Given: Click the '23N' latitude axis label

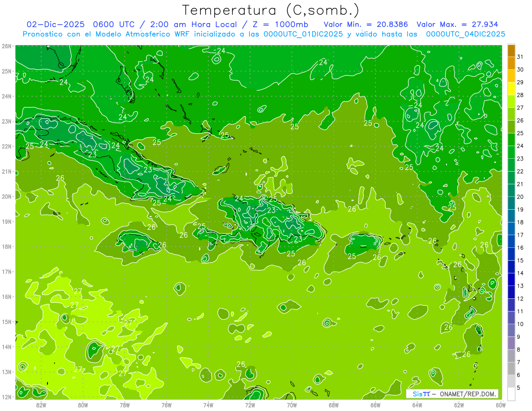Looking at the screenshot, I should click(7, 121).
